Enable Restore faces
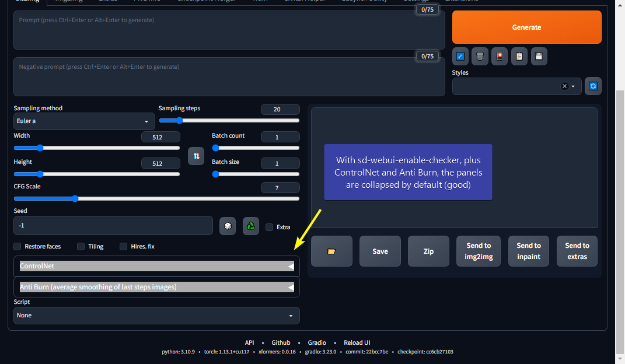 tap(17, 246)
